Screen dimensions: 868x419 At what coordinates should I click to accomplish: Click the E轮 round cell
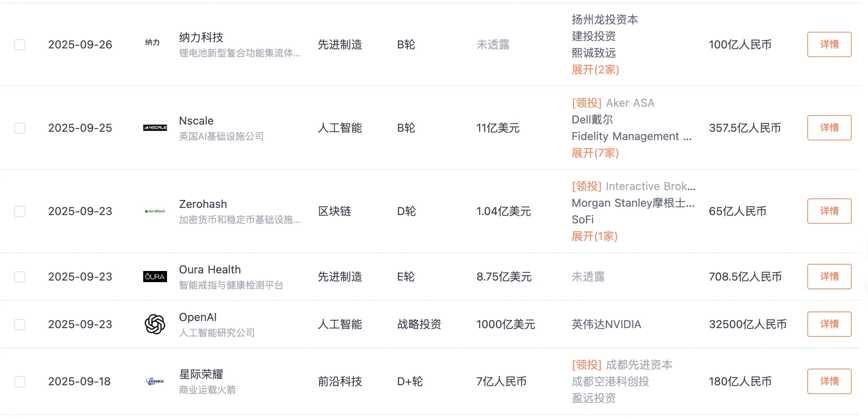(x=406, y=277)
